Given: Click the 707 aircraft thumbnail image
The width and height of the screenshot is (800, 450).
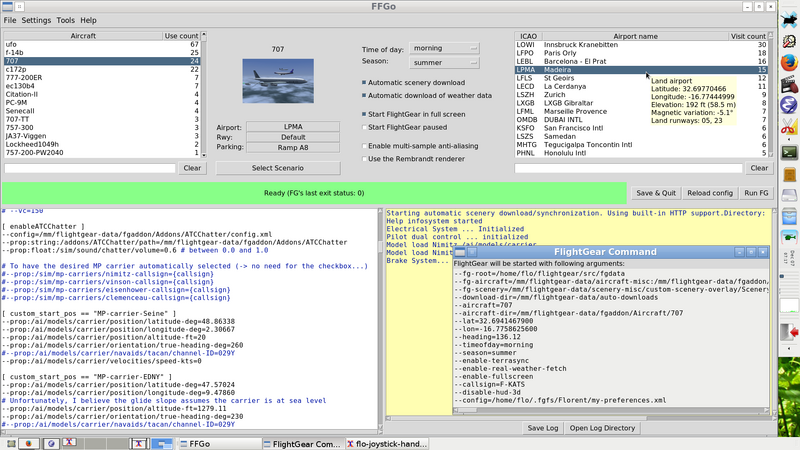Looking at the screenshot, I should pyautogui.click(x=278, y=81).
